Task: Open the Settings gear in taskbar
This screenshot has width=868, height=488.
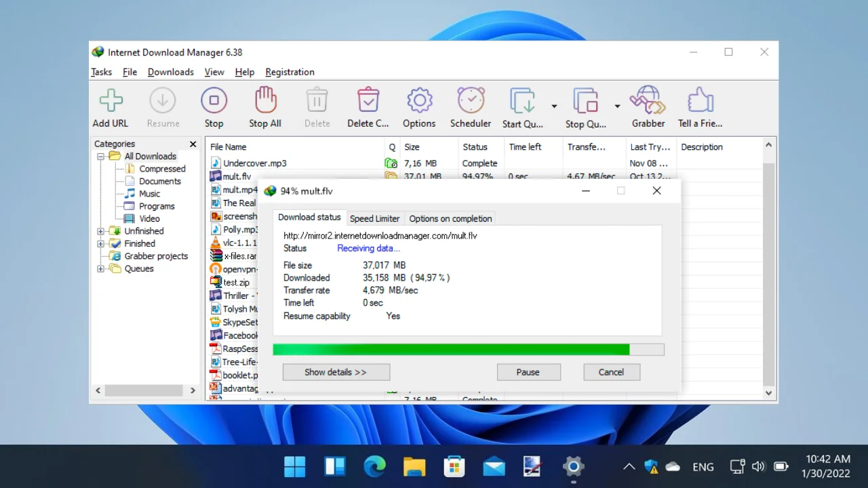Action: (x=574, y=466)
